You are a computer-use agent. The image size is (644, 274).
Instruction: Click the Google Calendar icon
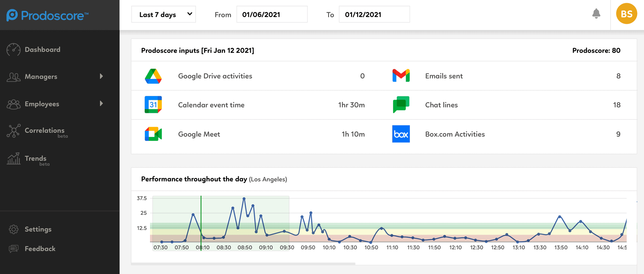tap(153, 105)
